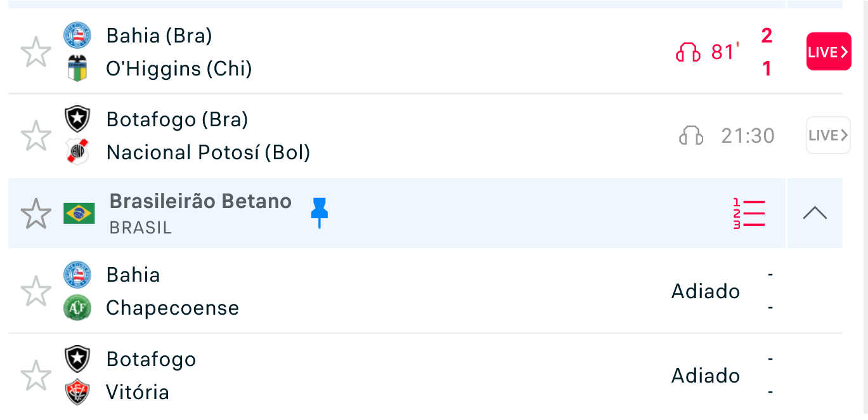Image resolution: width=868 pixels, height=420 pixels.
Task: Click the gray headphones icon near 21:30
Action: (x=691, y=136)
